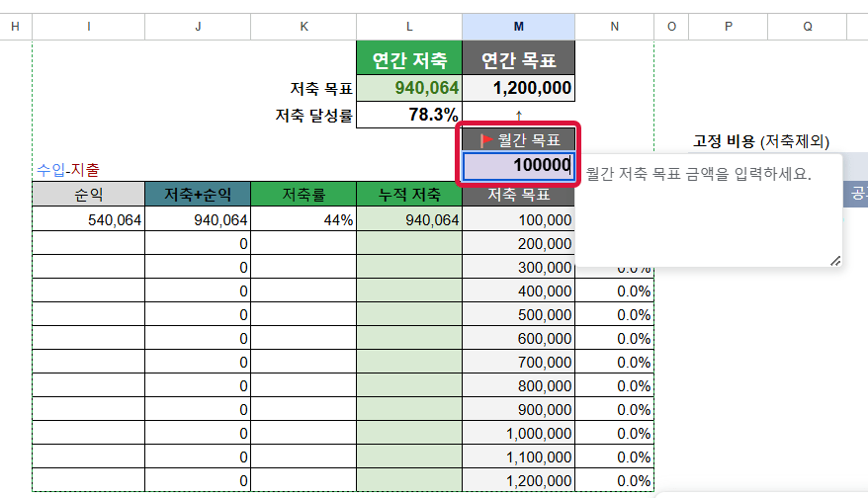Select the 940,064 annual savings value cell
868x498 pixels.
tap(409, 88)
